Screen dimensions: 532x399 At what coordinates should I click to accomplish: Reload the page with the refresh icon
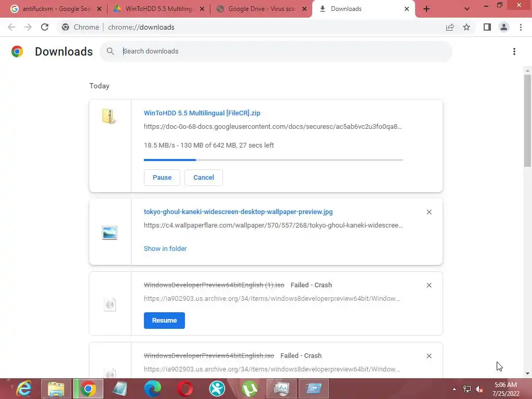45,27
